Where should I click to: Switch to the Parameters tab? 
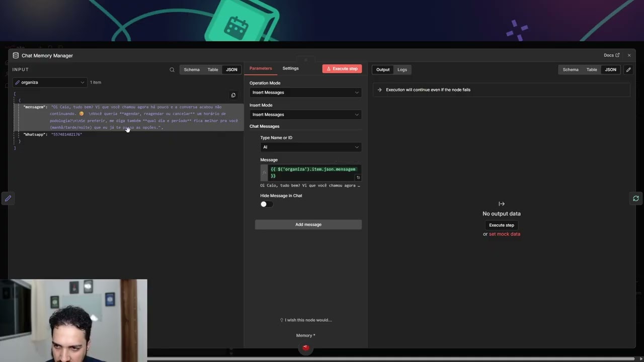point(261,68)
